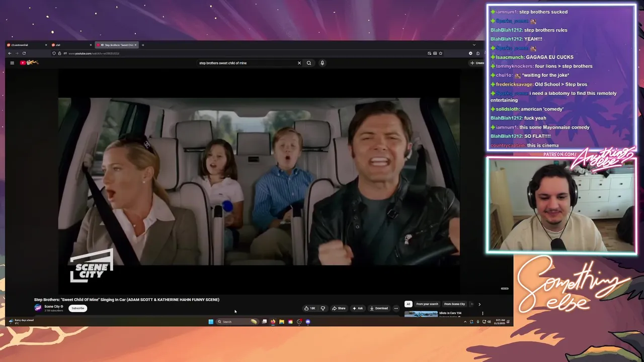Open the tab list dropdown chevron
Viewport: 644px width, 362px height.
pos(473,45)
